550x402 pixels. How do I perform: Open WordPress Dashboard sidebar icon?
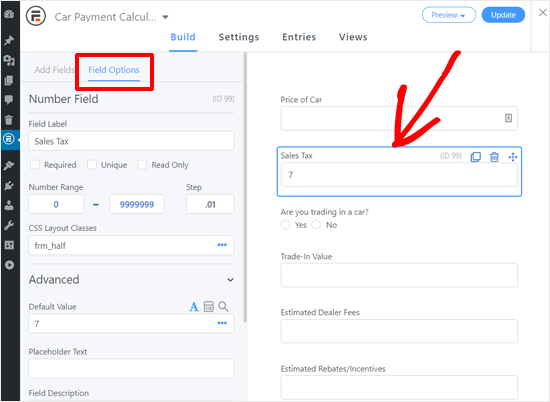(9, 14)
